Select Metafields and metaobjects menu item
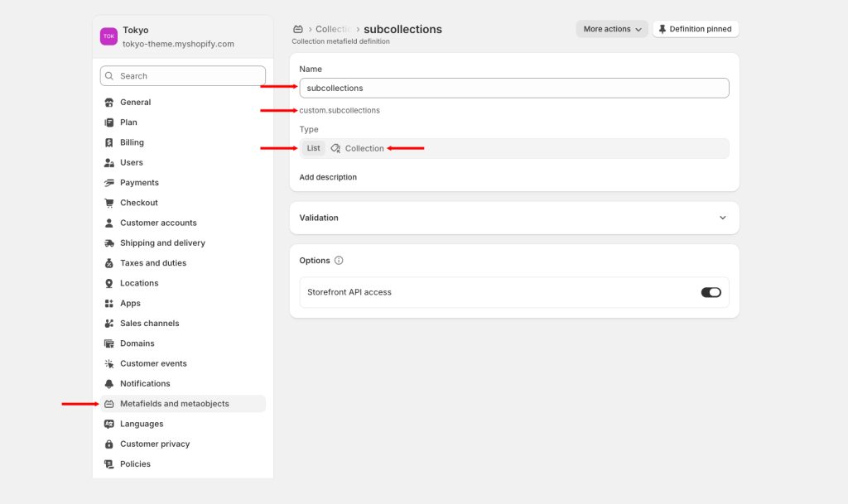This screenshot has height=504, width=848. click(183, 404)
